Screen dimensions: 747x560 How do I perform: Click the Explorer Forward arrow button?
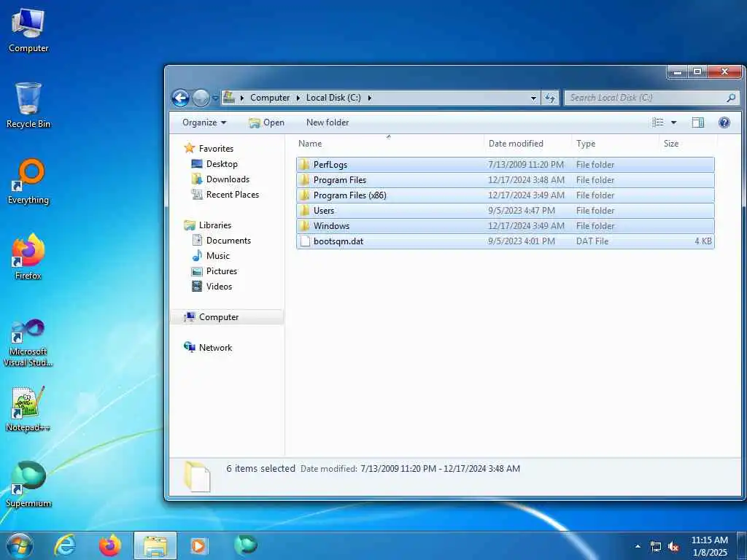pos(201,98)
